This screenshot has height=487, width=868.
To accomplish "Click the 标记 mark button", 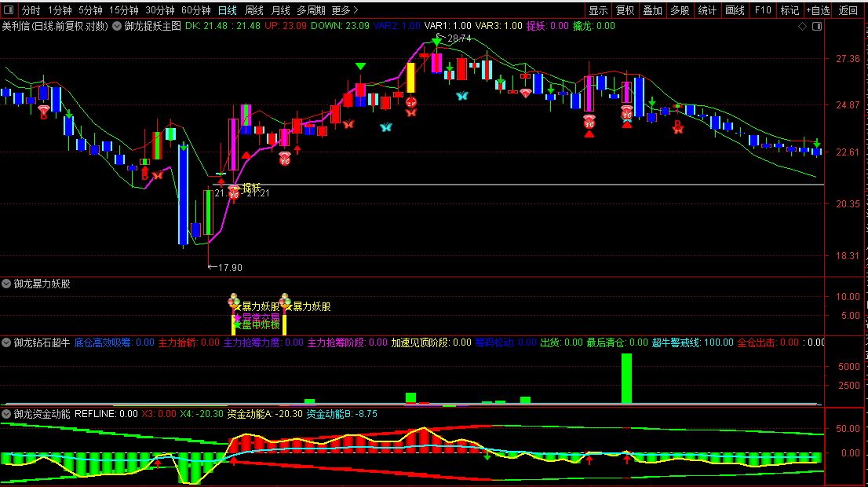I will 790,10.
